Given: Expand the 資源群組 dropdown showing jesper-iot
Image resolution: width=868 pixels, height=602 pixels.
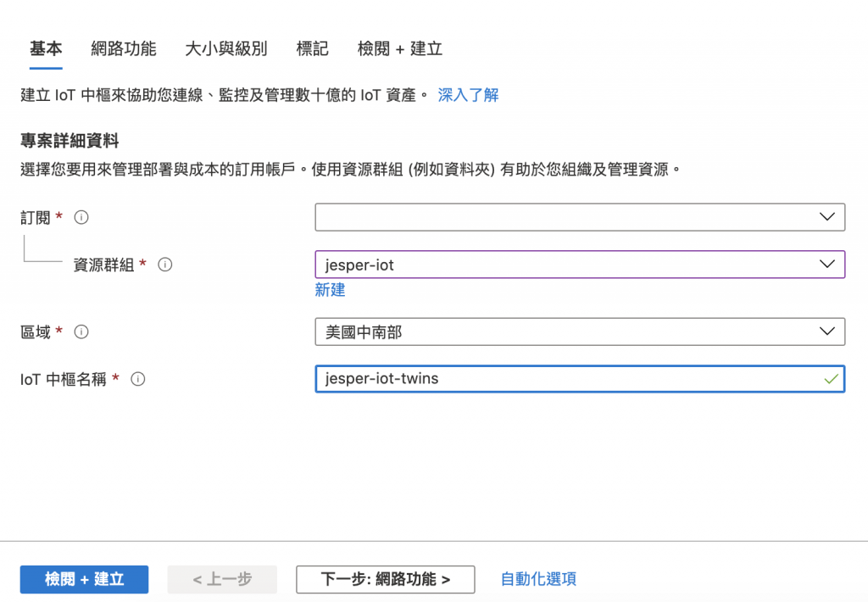Looking at the screenshot, I should click(x=580, y=265).
